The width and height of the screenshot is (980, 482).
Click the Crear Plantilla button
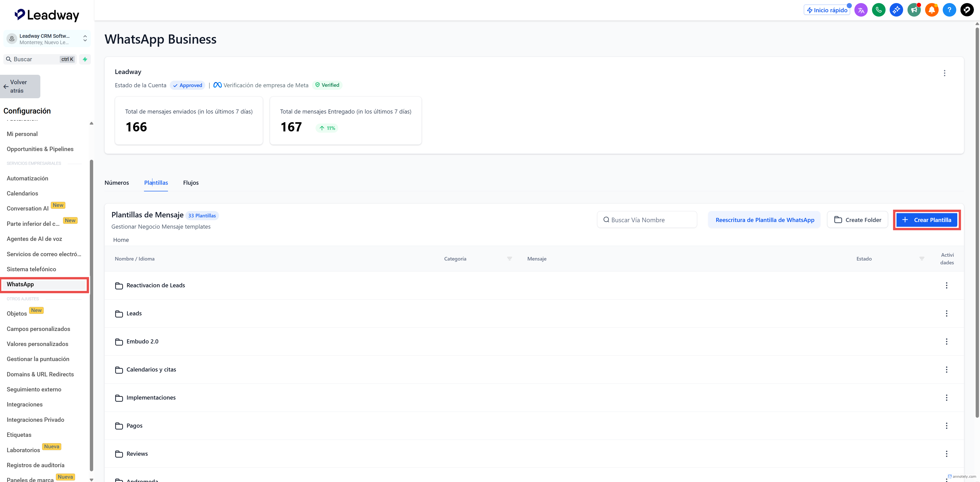click(x=926, y=220)
